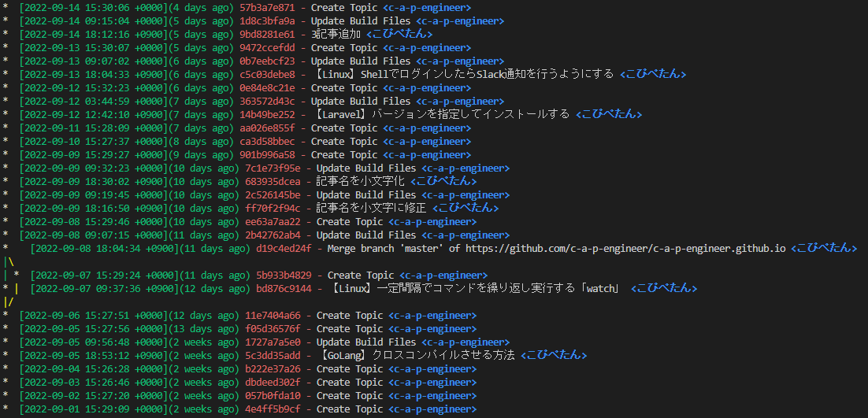This screenshot has width=868, height=418.
Task: Click "(13 days ago)" relative date
Action: tap(203, 328)
